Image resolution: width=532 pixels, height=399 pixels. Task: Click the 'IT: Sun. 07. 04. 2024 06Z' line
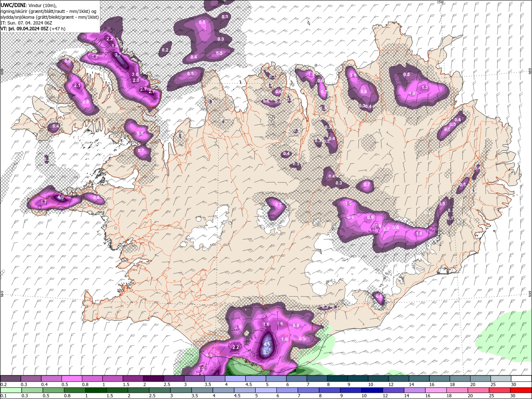(x=26, y=23)
